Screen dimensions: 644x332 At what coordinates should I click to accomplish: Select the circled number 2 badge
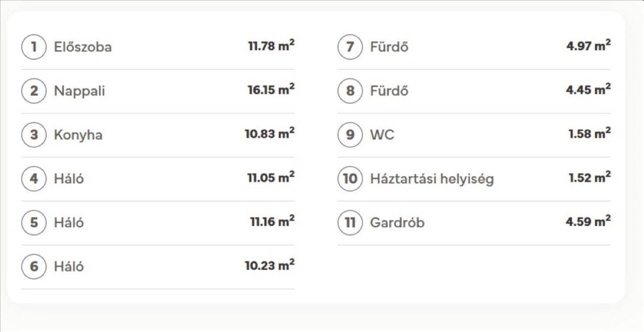pos(34,91)
